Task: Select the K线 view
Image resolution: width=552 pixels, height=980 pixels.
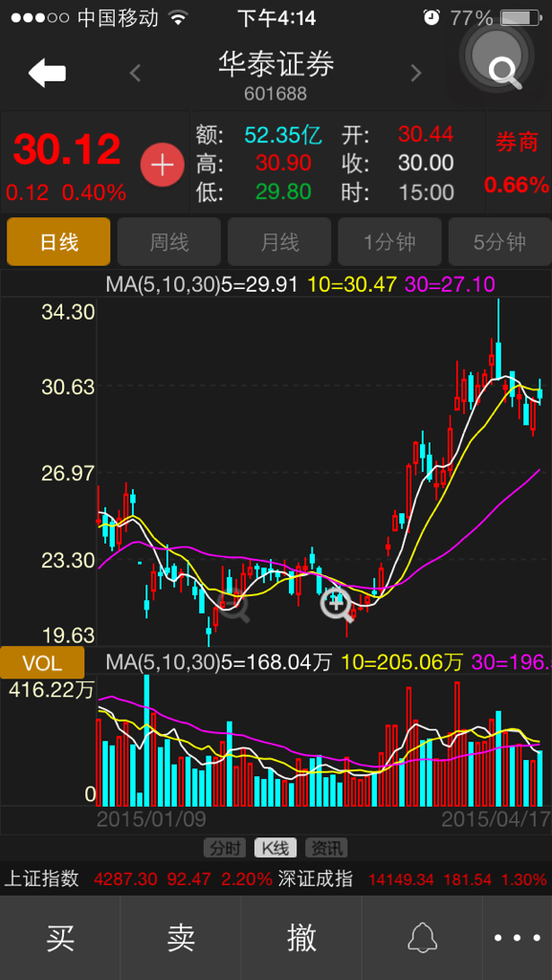Action: [276, 848]
